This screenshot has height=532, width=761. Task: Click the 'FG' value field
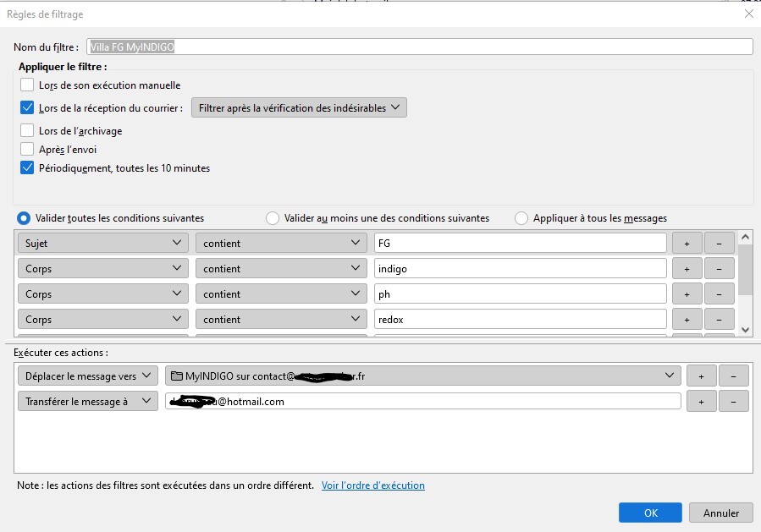click(521, 243)
